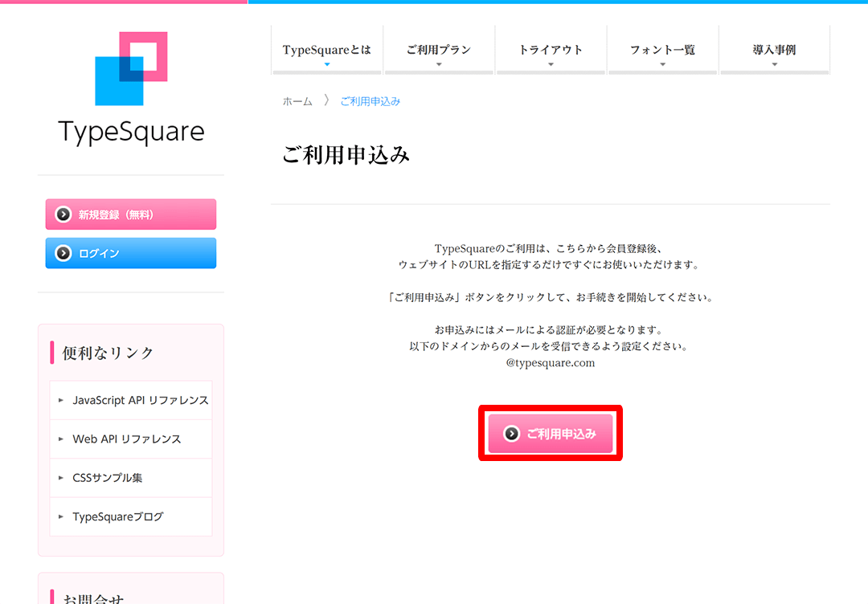Click the arrow icon on ログイン button
Image resolution: width=868 pixels, height=604 pixels.
63,253
